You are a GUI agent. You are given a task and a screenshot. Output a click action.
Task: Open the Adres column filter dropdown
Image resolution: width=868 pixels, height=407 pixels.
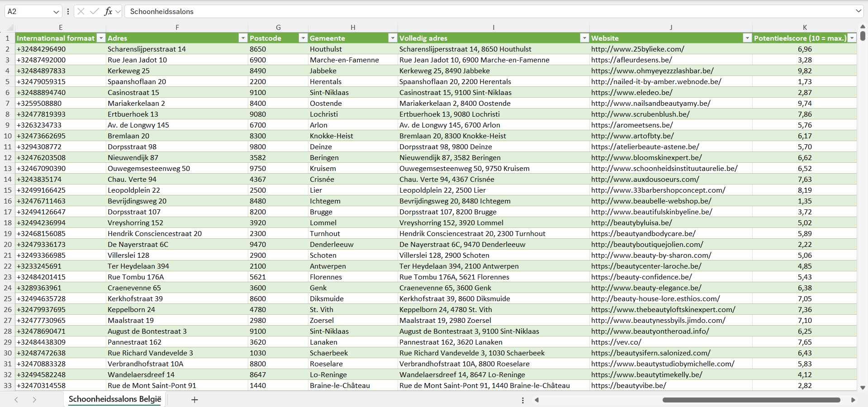tap(243, 38)
